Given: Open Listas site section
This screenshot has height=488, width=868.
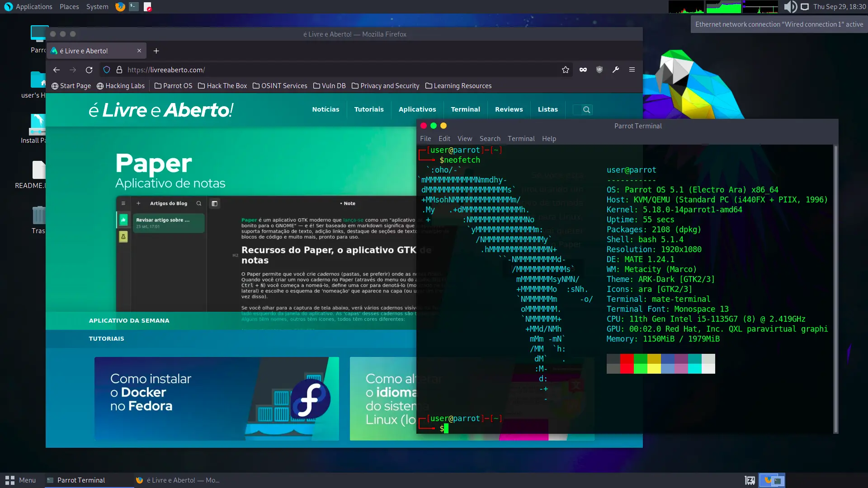Looking at the screenshot, I should 548,109.
